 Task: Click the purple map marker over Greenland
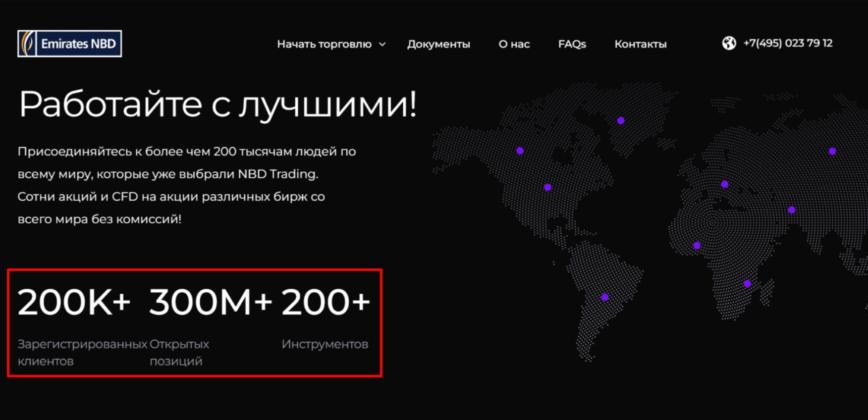[621, 120]
